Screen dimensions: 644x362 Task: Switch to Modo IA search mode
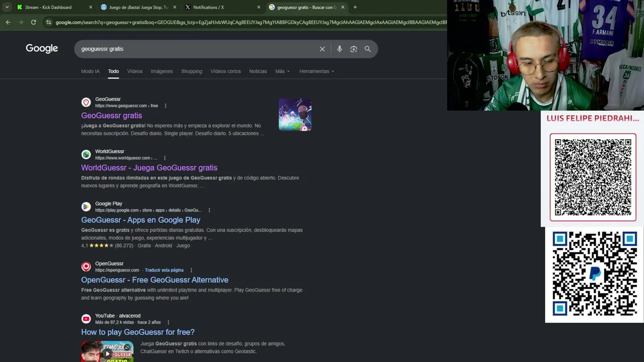click(91, 71)
